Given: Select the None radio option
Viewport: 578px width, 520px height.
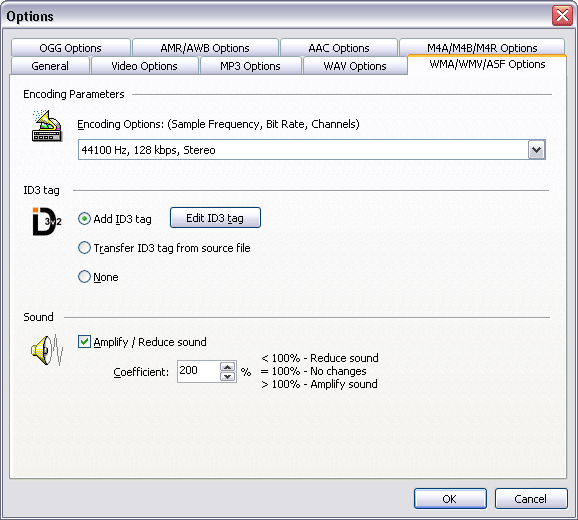Looking at the screenshot, I should [x=84, y=276].
